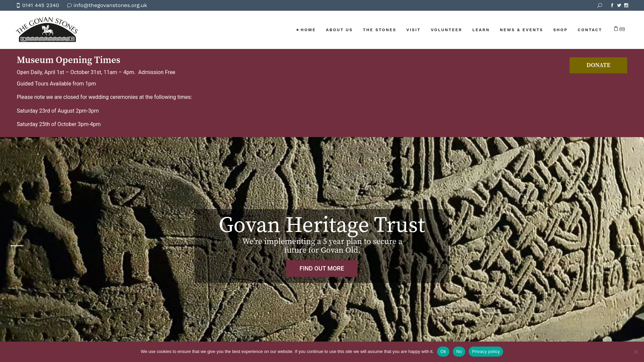Go to next slide arrow
Screen dimensions: 644x362
tap(629, 246)
